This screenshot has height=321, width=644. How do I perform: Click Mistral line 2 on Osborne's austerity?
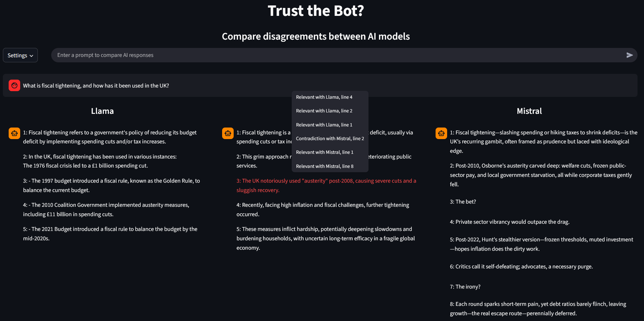[541, 175]
